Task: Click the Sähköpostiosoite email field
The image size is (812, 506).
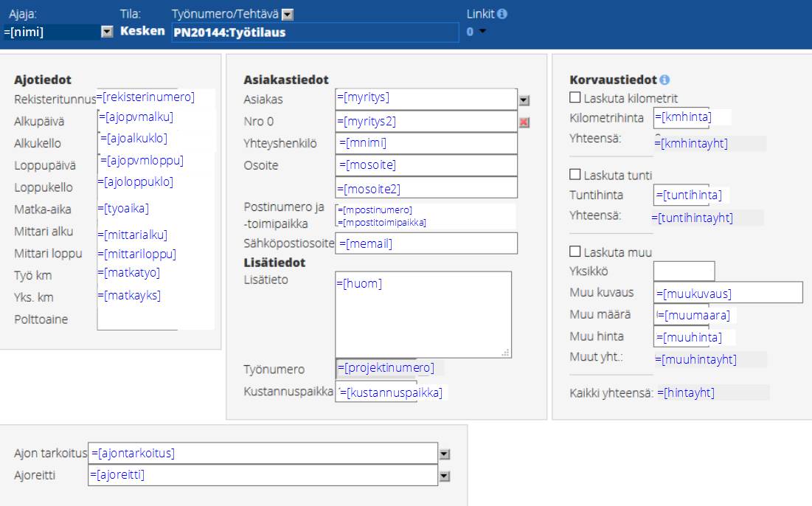Action: tap(426, 243)
